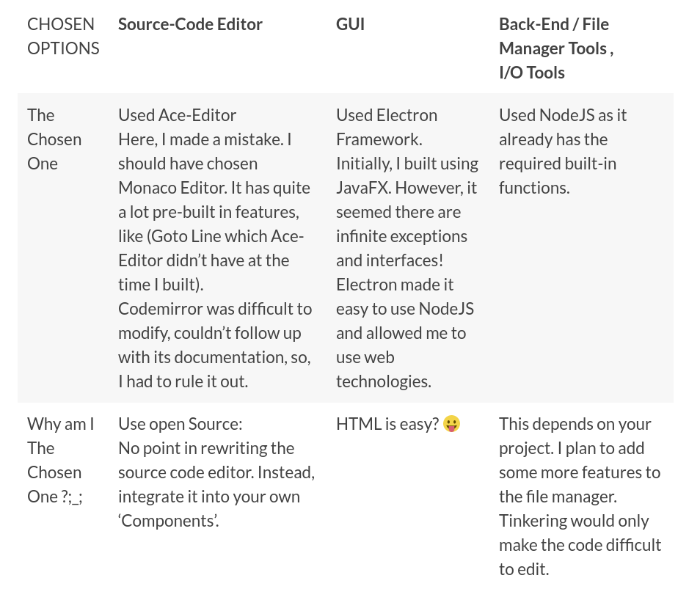Select the "Source-Code Editor" column header
700x600 pixels.
coord(190,24)
